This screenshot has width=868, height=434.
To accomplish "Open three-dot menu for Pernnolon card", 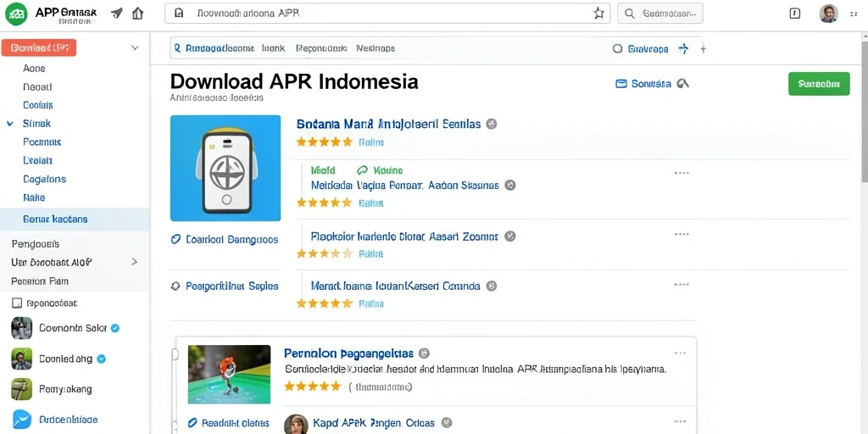I will pyautogui.click(x=681, y=353).
